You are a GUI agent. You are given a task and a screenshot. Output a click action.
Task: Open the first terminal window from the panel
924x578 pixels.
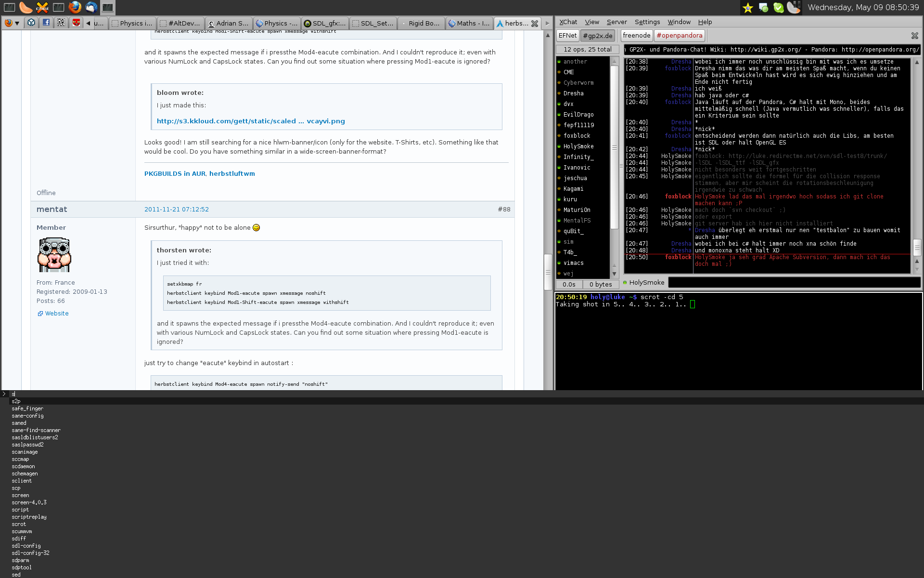(9, 7)
